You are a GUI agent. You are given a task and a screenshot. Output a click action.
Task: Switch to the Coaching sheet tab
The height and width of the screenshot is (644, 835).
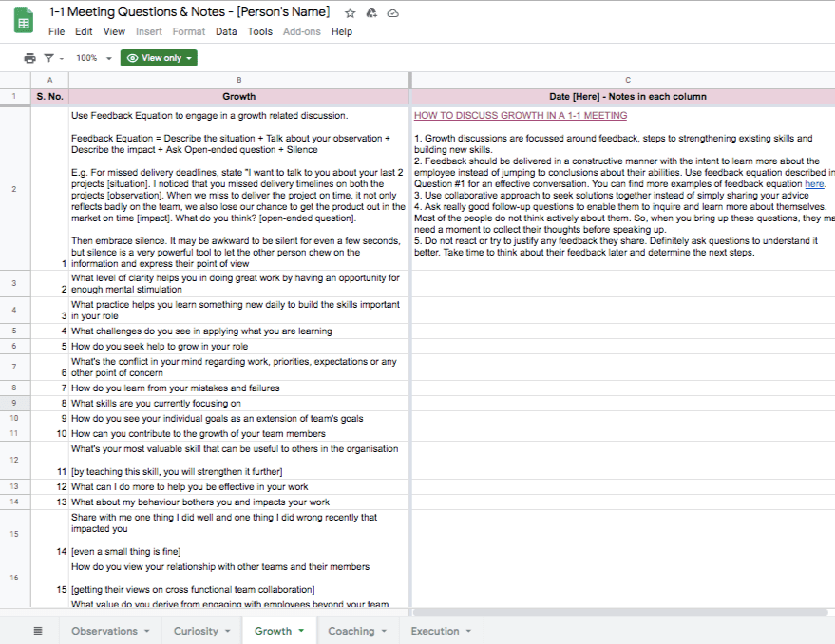(x=351, y=631)
